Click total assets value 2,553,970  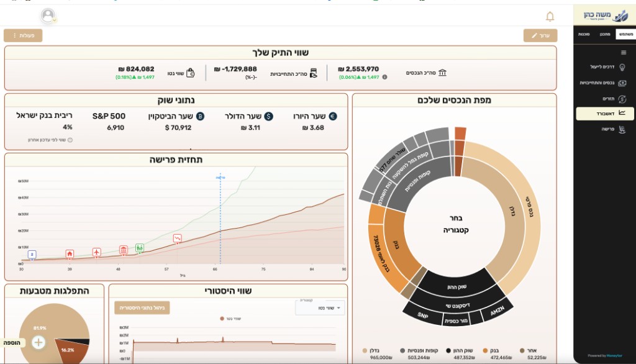pyautogui.click(x=358, y=69)
